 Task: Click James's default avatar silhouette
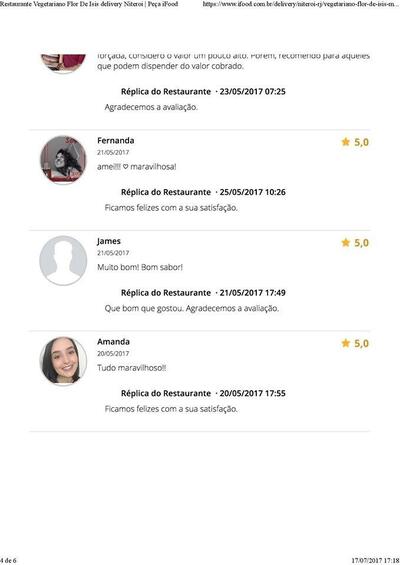click(63, 261)
